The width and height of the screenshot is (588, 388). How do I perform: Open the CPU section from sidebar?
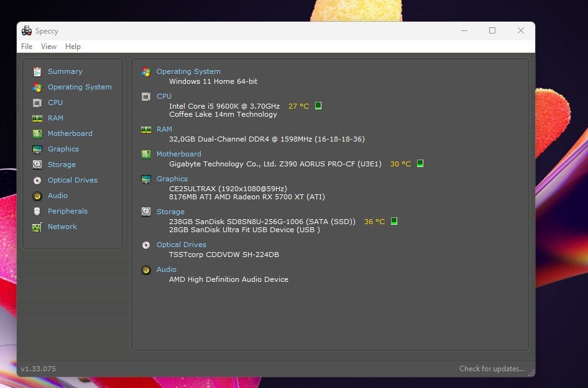point(55,102)
